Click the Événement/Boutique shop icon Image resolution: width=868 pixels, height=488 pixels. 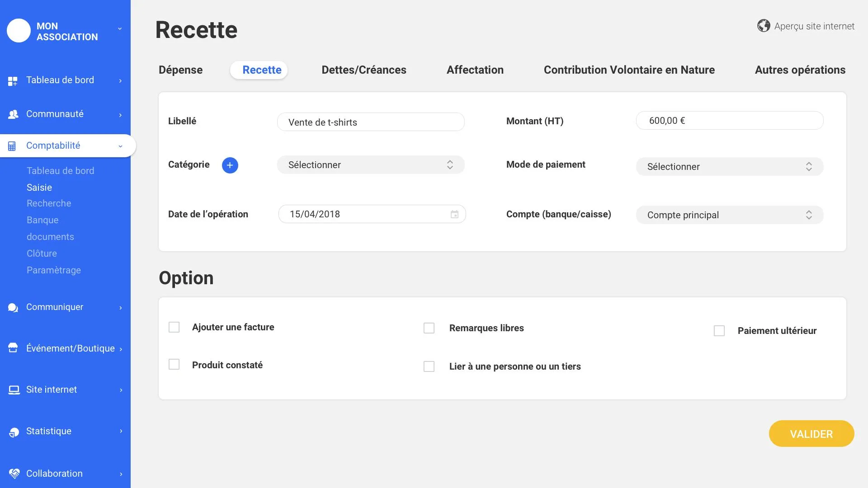13,348
